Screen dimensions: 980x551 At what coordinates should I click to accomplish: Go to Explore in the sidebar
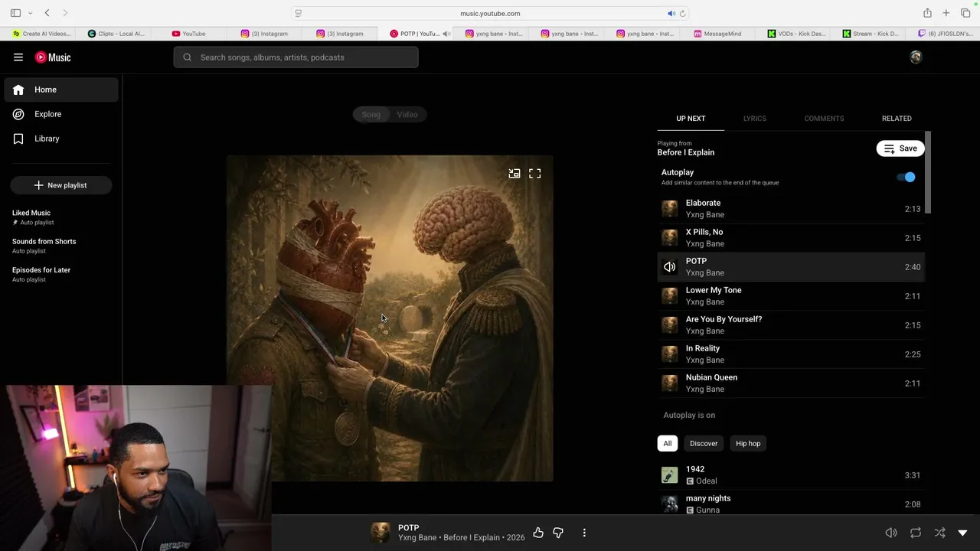click(x=61, y=114)
